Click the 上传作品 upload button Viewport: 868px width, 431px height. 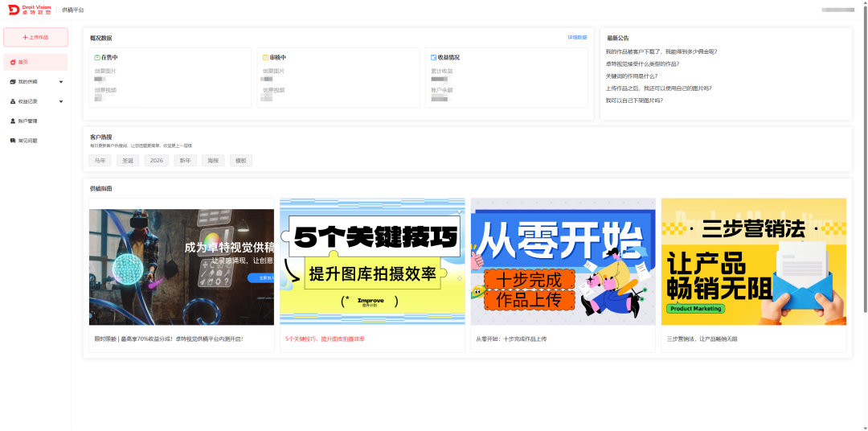[35, 37]
